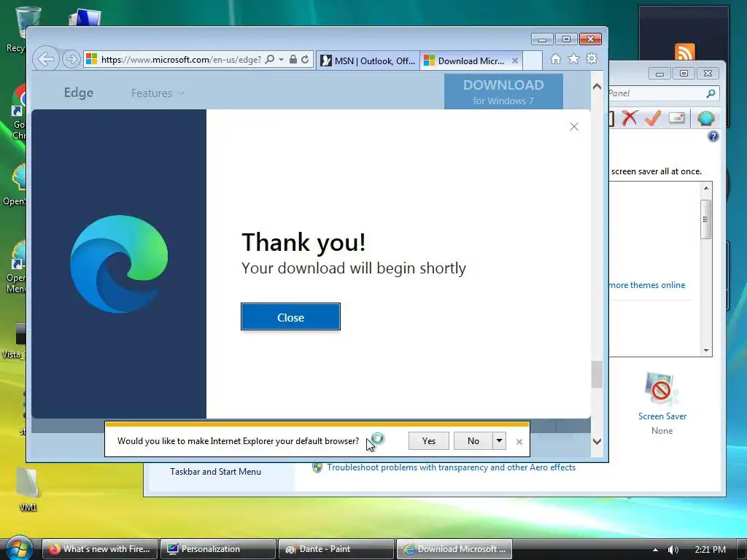Click the security lock icon in address bar
The image size is (747, 560).
point(293,59)
